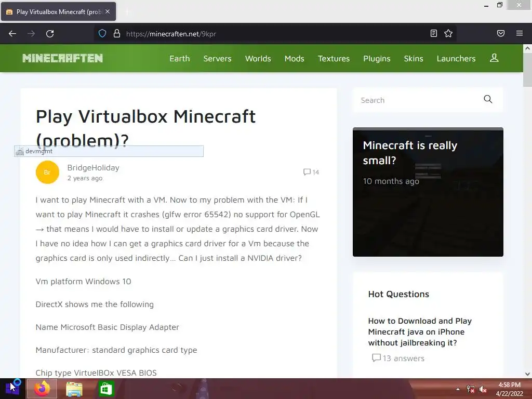Open Microsoft Store from taskbar
532x399 pixels.
[105, 389]
